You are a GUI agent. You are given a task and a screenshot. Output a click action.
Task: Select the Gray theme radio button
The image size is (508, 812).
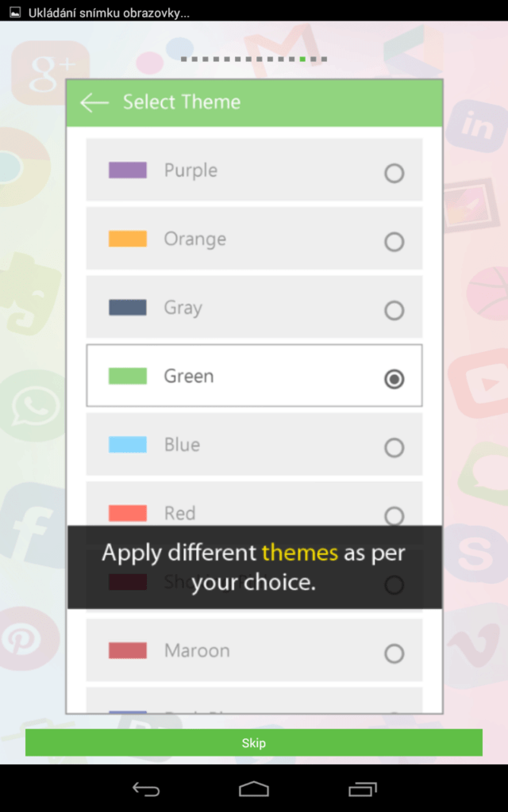click(x=394, y=310)
